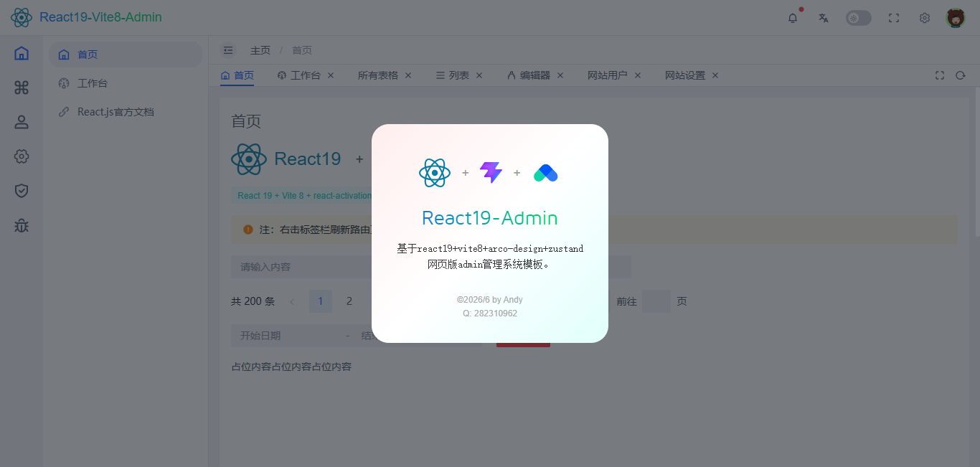Switch to the 所有表格 tab
This screenshot has height=467, width=980.
point(378,75)
